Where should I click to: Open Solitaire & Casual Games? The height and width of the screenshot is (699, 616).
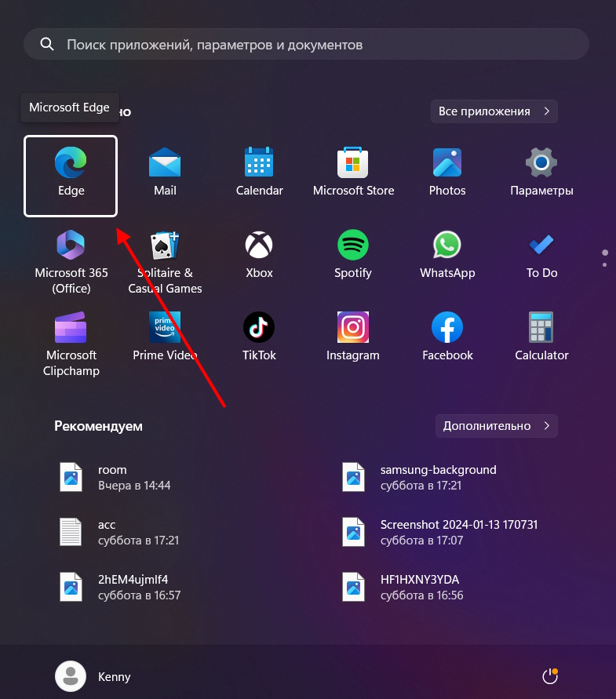click(x=165, y=262)
